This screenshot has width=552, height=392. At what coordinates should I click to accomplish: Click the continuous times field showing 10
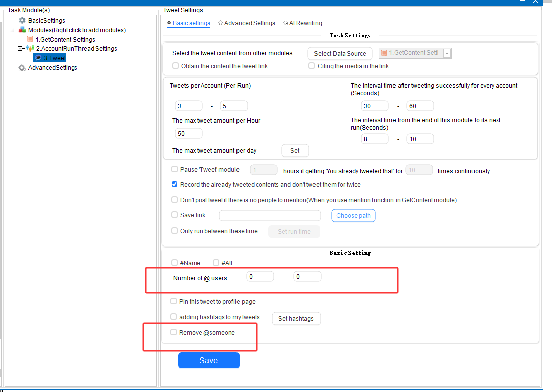tap(419, 170)
